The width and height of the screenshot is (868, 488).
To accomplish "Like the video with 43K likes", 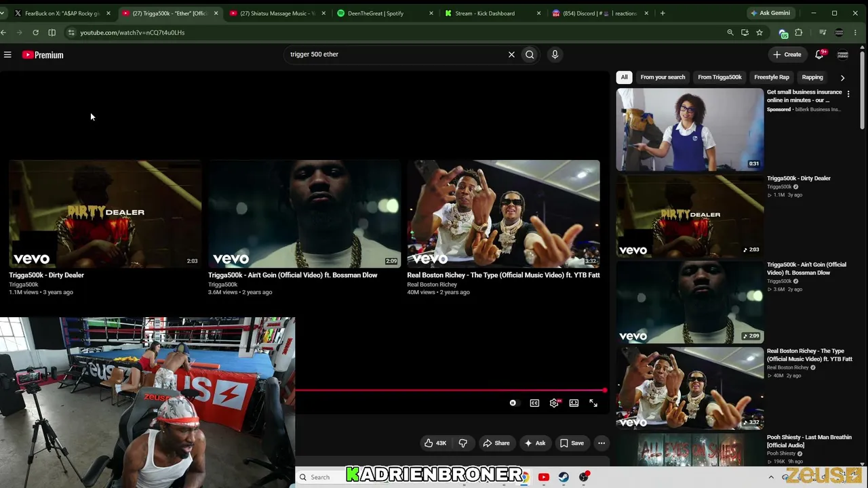I will tap(435, 443).
